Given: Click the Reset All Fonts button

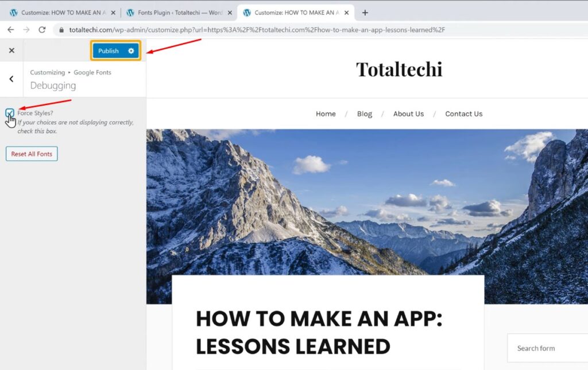Looking at the screenshot, I should coord(32,154).
